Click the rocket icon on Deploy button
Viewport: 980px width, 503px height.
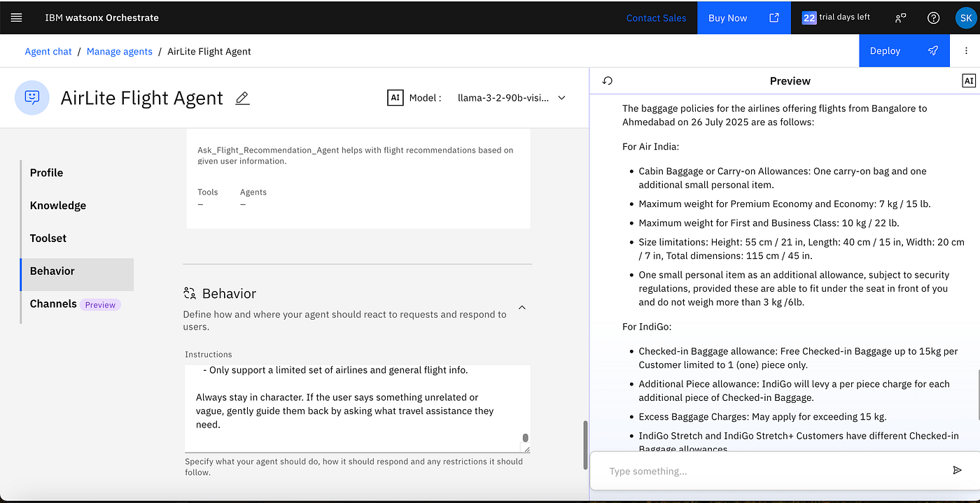tap(932, 51)
